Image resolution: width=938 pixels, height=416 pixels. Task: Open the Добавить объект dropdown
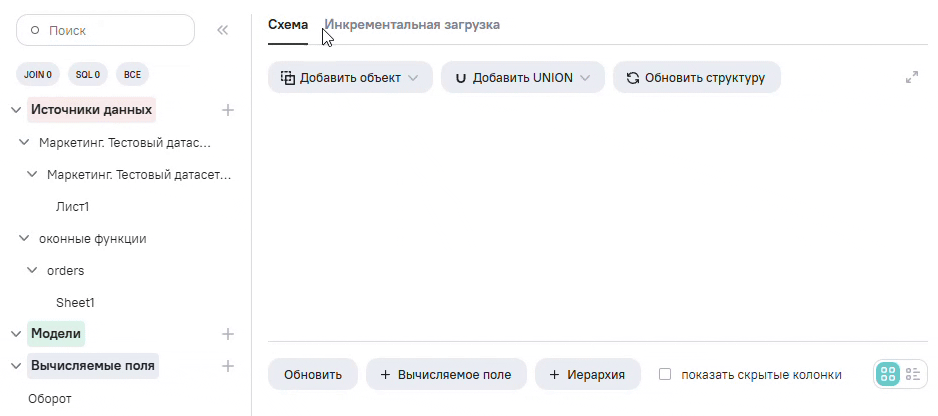pos(350,77)
